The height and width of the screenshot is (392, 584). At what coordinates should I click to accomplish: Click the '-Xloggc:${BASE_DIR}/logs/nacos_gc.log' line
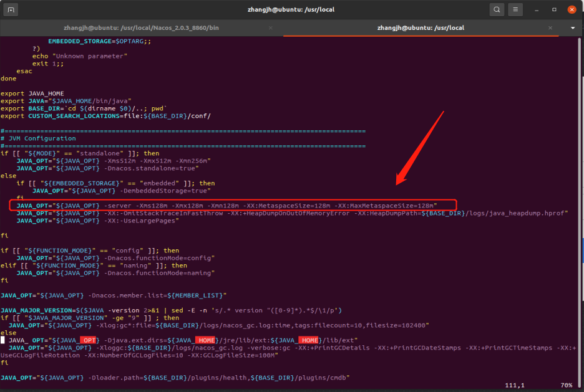(293, 348)
